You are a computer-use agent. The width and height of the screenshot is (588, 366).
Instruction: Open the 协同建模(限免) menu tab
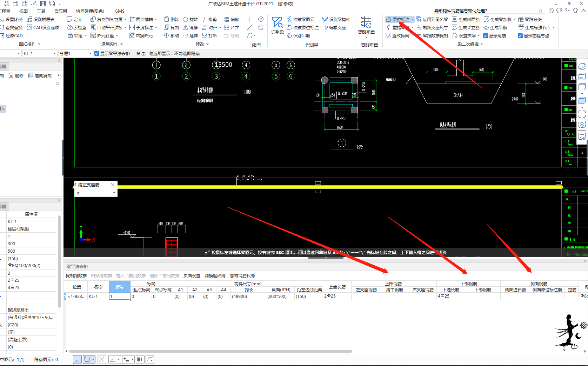(90, 11)
